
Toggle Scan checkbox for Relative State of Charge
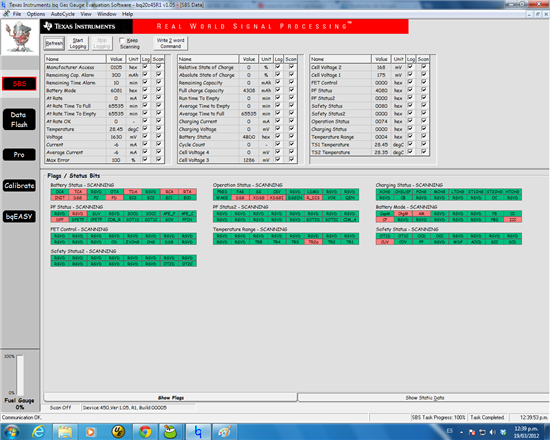click(x=291, y=67)
